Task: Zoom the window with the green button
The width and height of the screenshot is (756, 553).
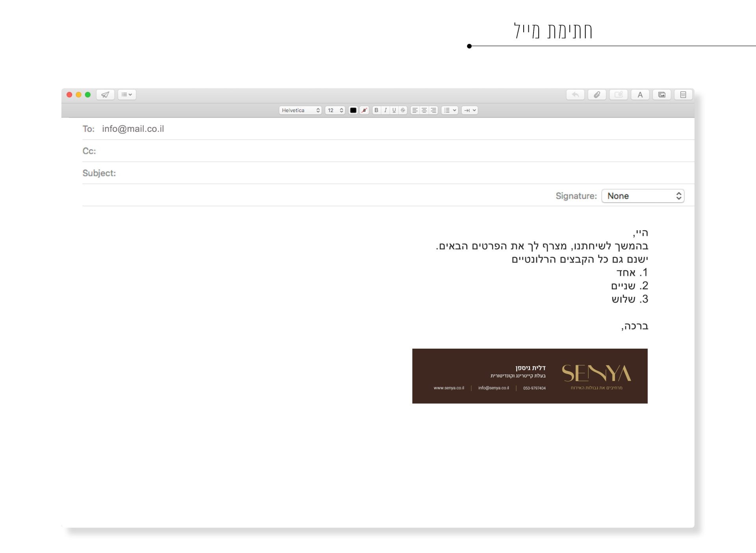Action: coord(88,94)
